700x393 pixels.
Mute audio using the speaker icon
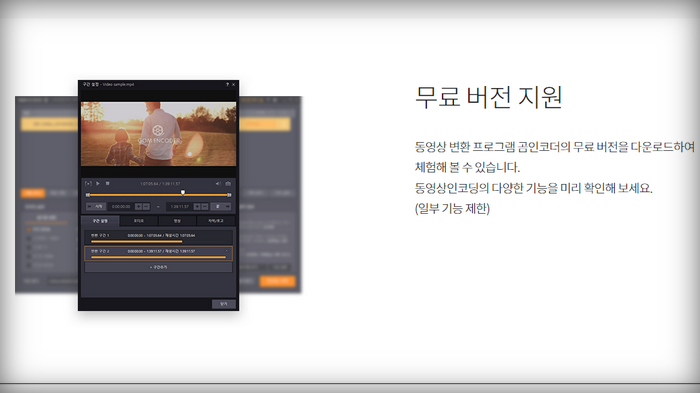[x=218, y=184]
